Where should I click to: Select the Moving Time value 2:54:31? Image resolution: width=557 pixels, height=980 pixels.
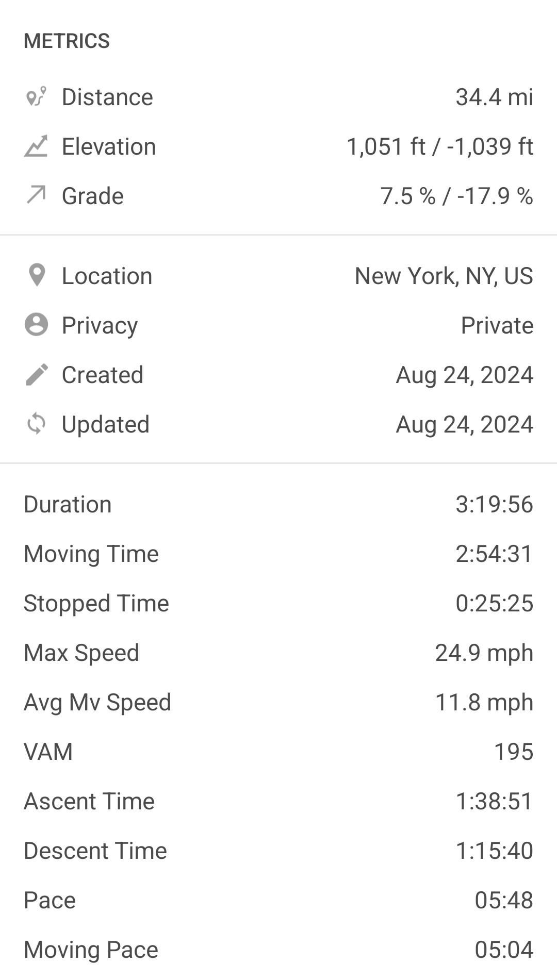click(494, 554)
